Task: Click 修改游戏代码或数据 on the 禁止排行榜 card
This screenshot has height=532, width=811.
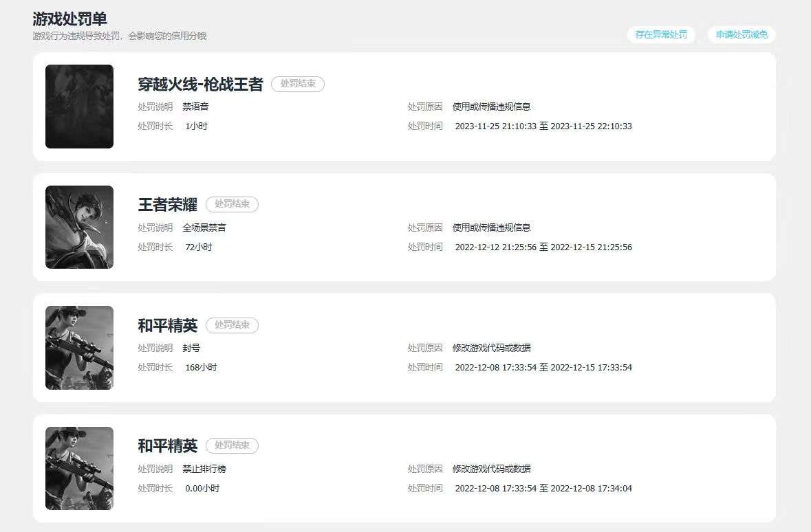Action: pos(491,469)
